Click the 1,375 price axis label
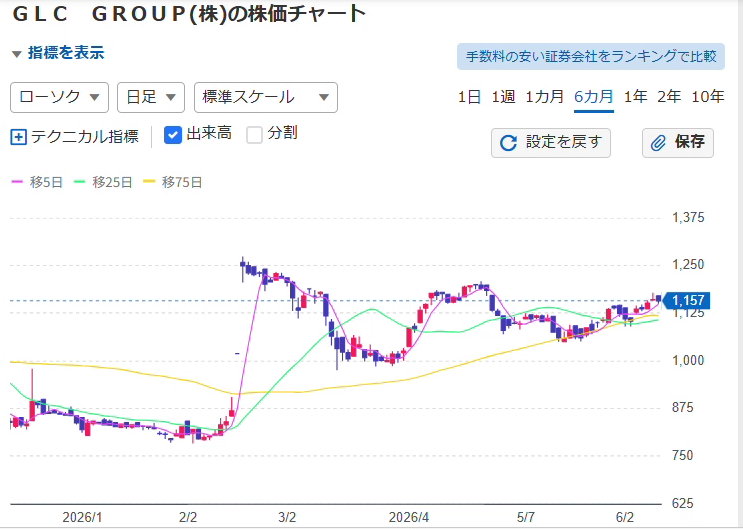The width and height of the screenshot is (743, 531). 688,217
